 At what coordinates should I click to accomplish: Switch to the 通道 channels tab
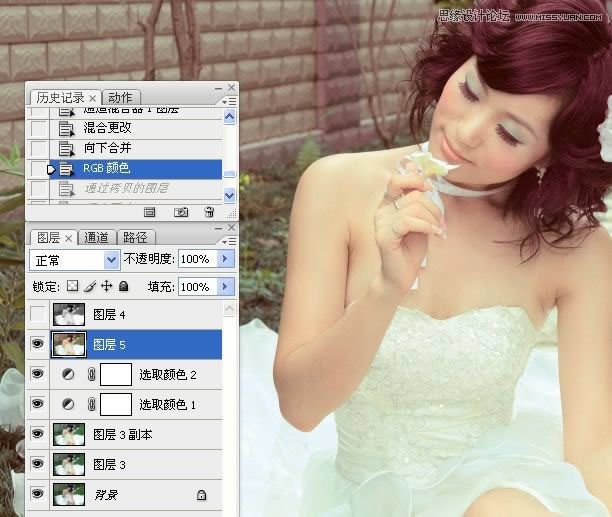(x=97, y=238)
